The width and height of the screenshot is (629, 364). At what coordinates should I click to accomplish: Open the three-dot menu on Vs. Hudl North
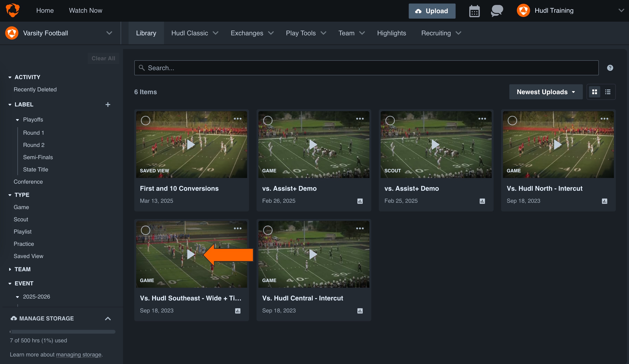point(605,119)
